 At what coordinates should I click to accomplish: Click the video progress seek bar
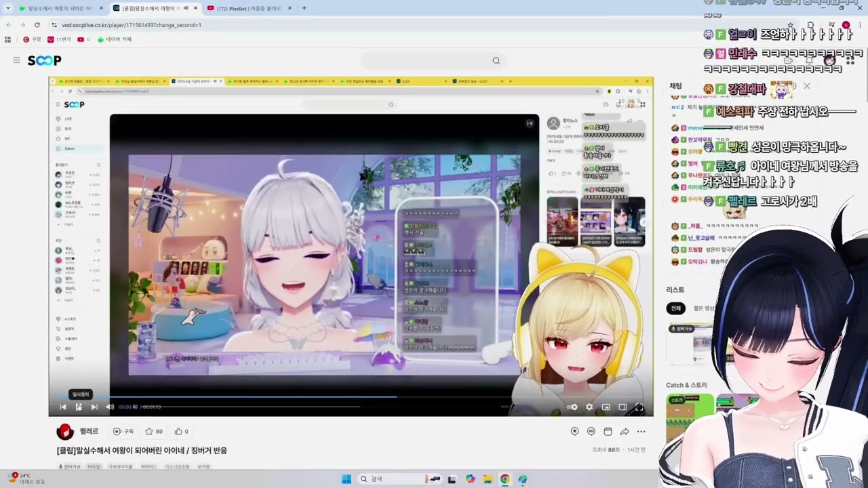(x=351, y=396)
